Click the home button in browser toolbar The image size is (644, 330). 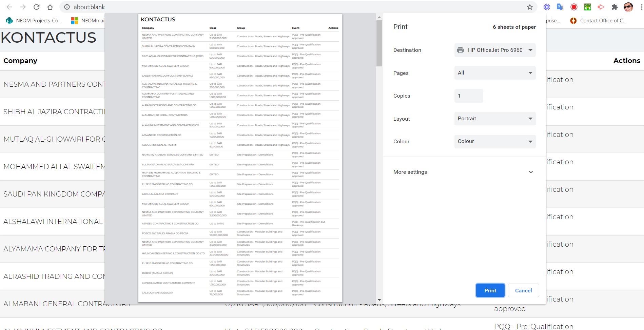[x=50, y=7]
